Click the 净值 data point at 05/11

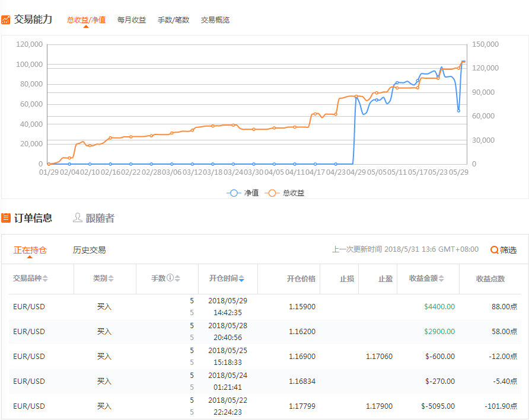point(397,82)
